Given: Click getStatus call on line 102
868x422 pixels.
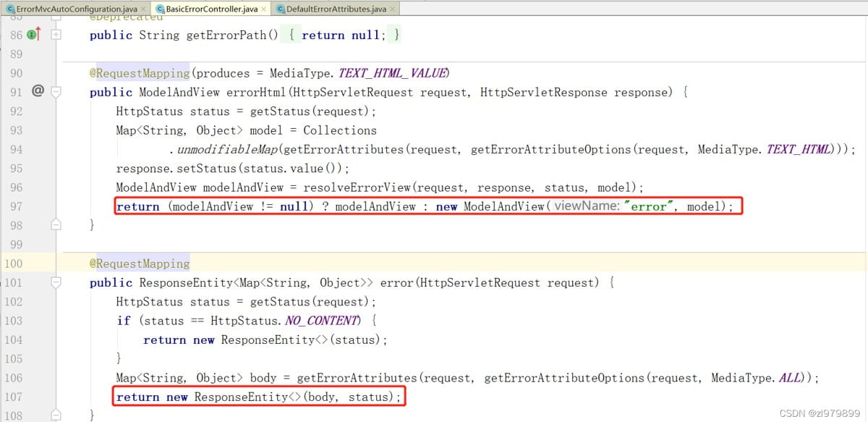Looking at the screenshot, I should coord(280,301).
